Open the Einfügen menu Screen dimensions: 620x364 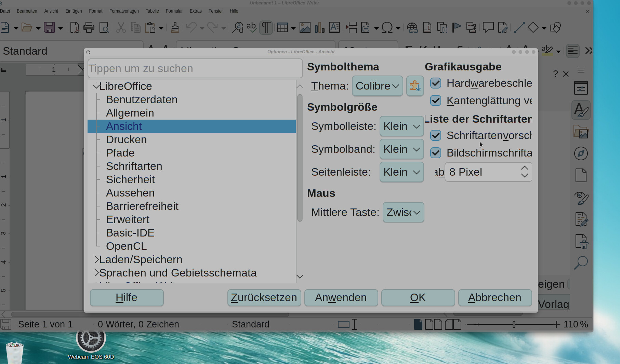74,11
